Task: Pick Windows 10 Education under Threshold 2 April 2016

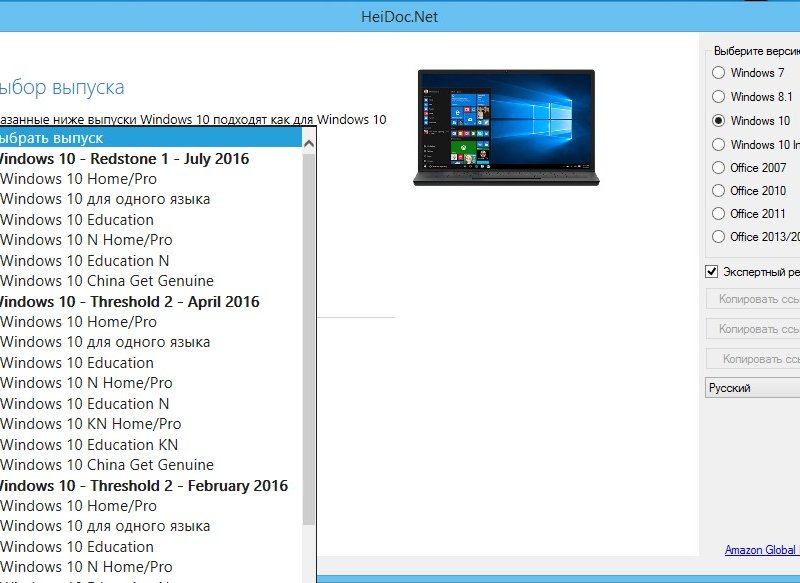Action: (151, 363)
